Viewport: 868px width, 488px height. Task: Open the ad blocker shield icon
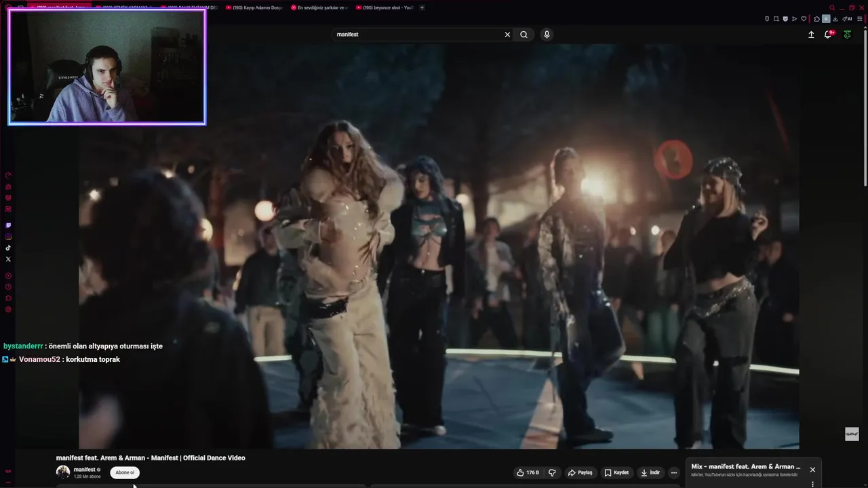coord(785,19)
